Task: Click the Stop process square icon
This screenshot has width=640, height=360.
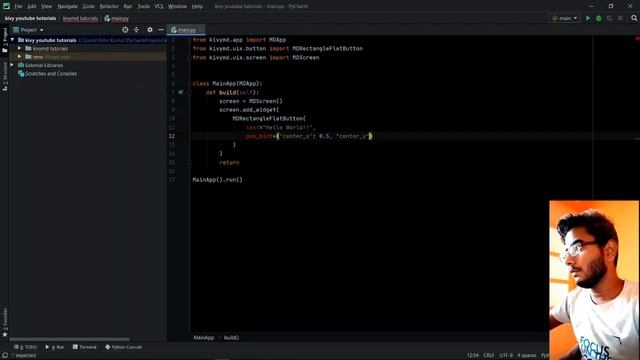Action: [620, 18]
